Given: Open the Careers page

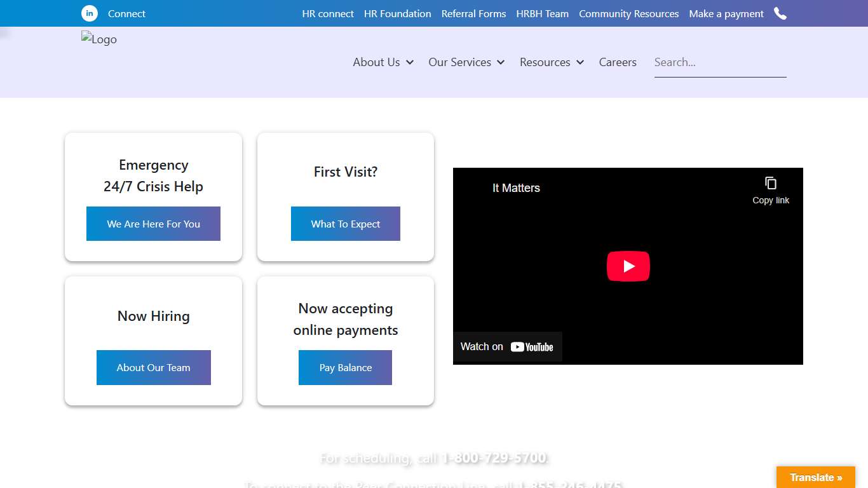Looking at the screenshot, I should 618,62.
